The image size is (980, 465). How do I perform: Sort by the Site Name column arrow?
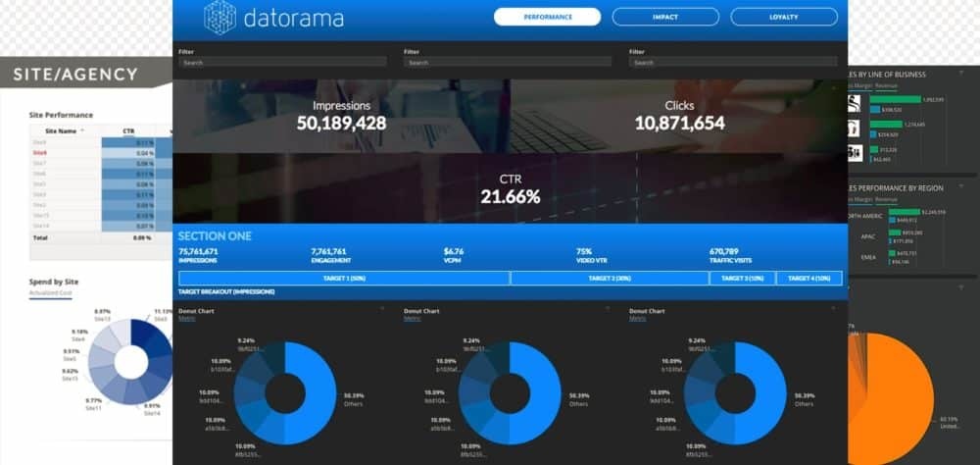point(82,129)
